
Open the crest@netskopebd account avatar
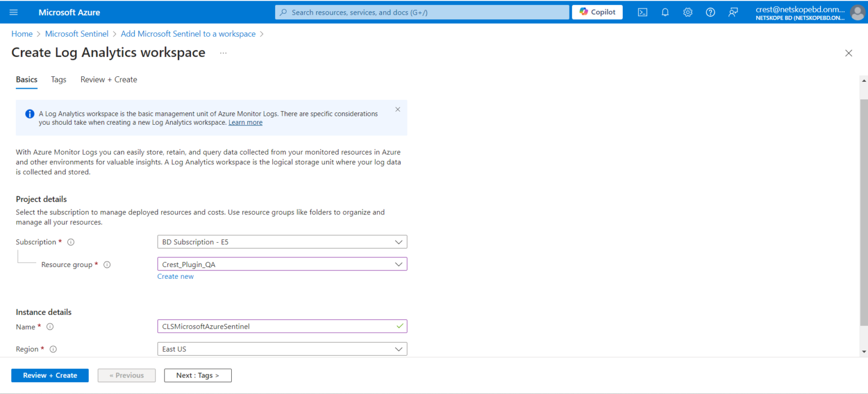[x=857, y=12]
